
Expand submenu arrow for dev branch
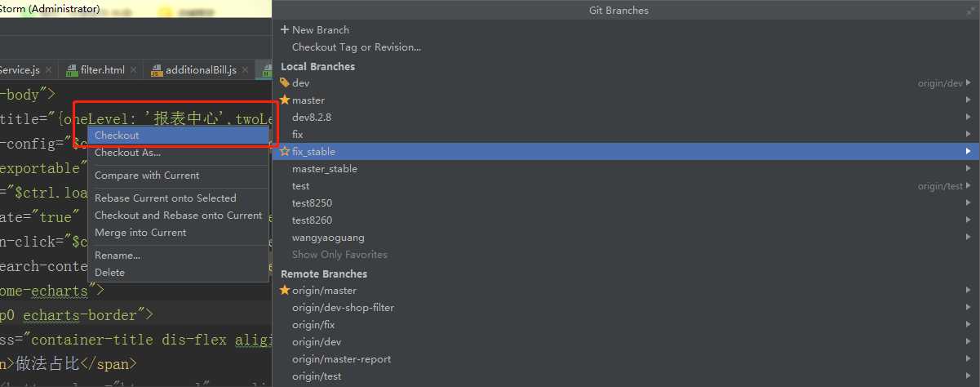click(969, 82)
